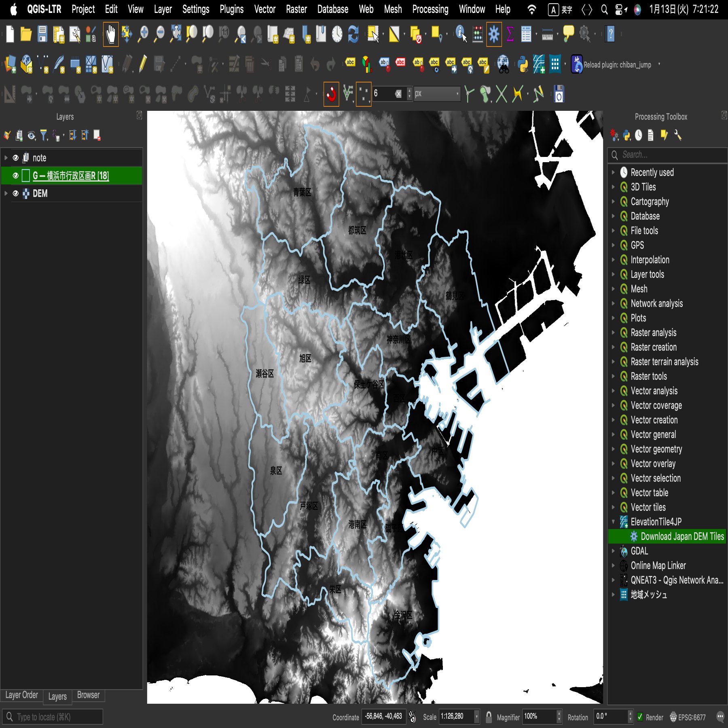Viewport: 728px width, 728px height.
Task: Select the 横浜市行政区画R layer name
Action: pyautogui.click(x=71, y=176)
